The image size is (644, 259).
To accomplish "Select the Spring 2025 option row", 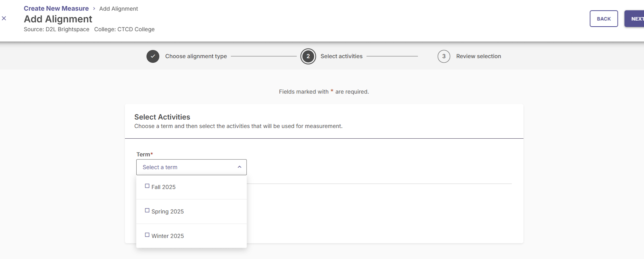I will pos(167,211).
